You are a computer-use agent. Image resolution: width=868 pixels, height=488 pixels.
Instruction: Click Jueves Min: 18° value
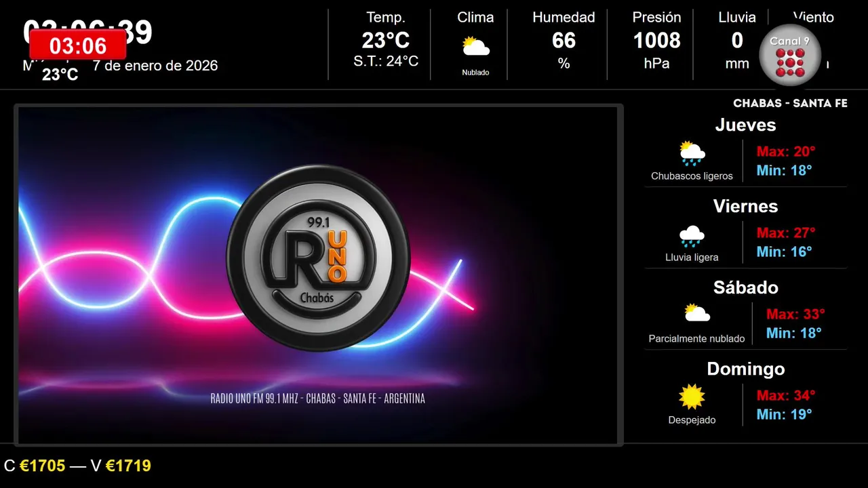pyautogui.click(x=785, y=171)
